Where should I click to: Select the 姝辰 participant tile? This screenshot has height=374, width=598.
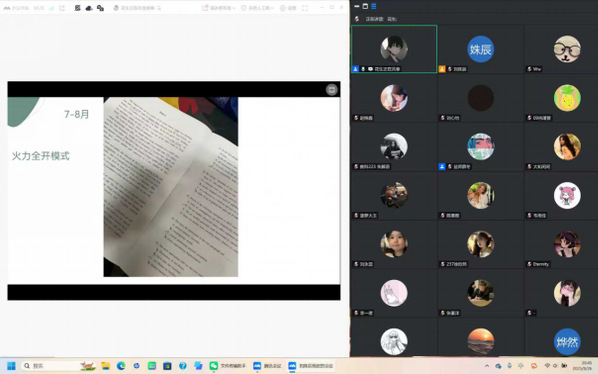click(481, 49)
